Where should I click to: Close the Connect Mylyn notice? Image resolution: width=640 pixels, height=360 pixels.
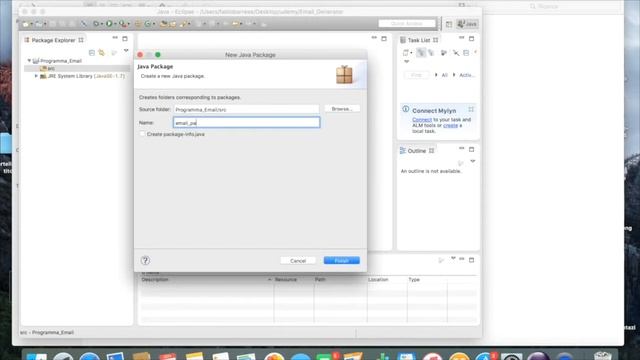[471, 109]
